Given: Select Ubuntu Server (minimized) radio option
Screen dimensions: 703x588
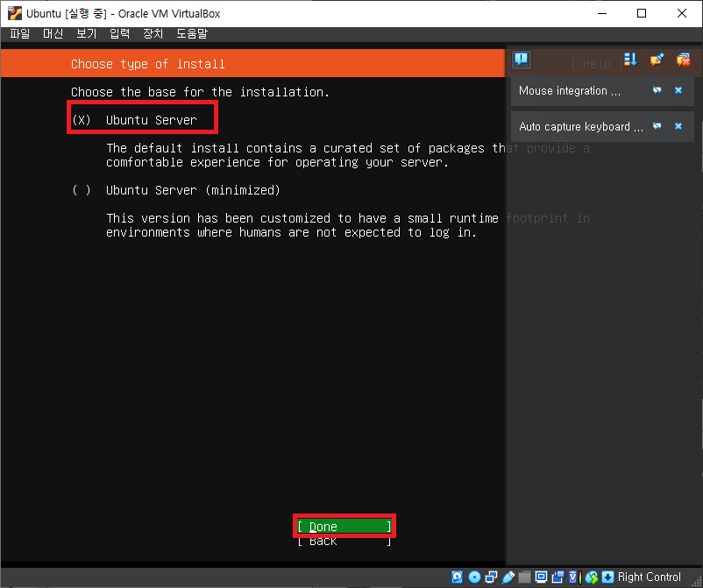Looking at the screenshot, I should pos(175,190).
